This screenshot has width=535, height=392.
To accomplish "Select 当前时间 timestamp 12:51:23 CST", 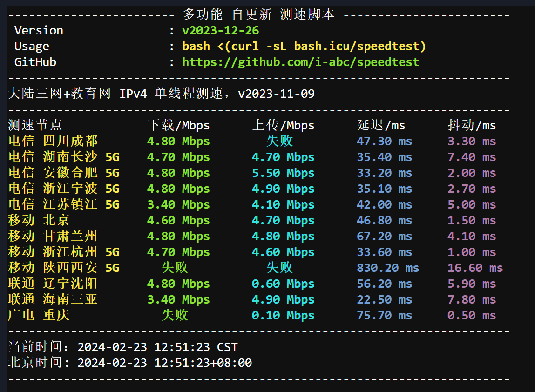I will tap(158, 347).
